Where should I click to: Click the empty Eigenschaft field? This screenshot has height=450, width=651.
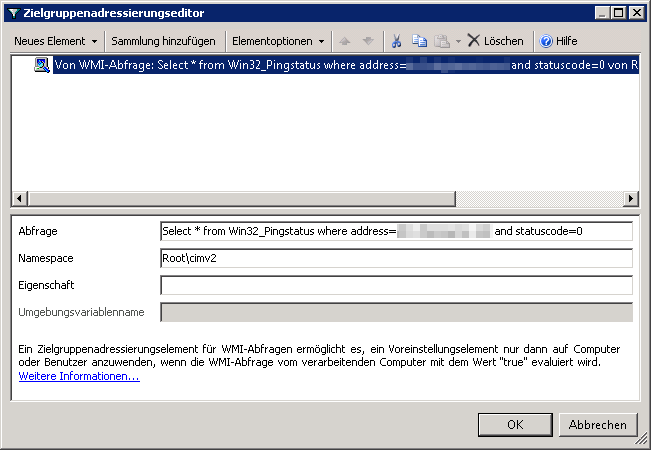click(x=395, y=285)
